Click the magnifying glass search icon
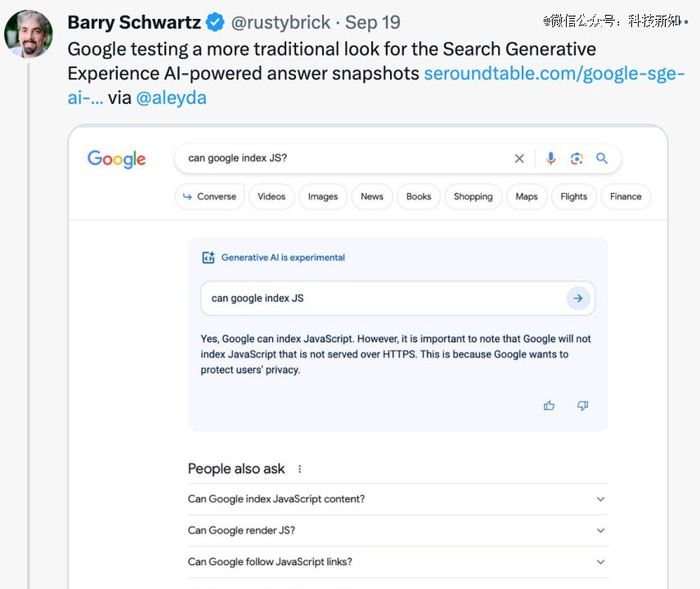The width and height of the screenshot is (700, 589). point(602,158)
